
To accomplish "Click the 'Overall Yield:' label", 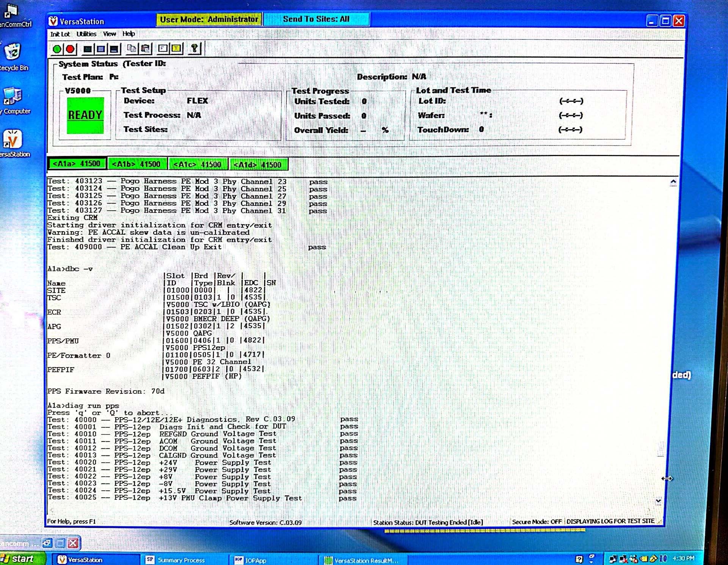I will [x=321, y=130].
